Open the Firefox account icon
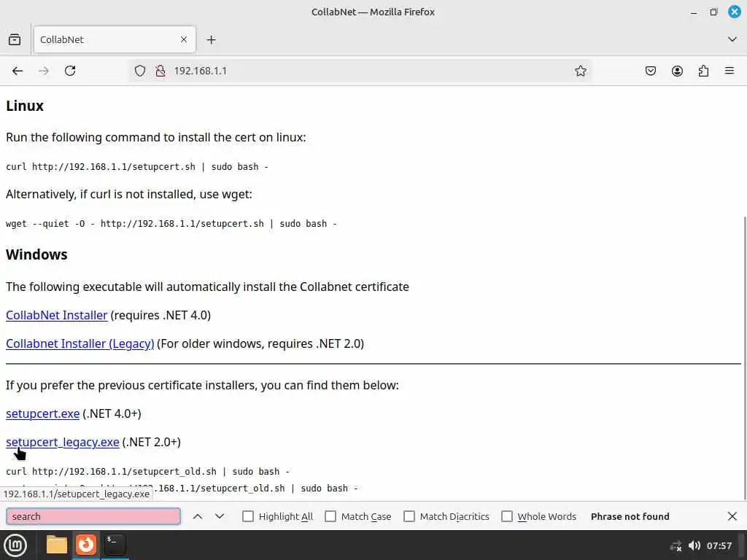Viewport: 747px width, 560px height. point(677,71)
